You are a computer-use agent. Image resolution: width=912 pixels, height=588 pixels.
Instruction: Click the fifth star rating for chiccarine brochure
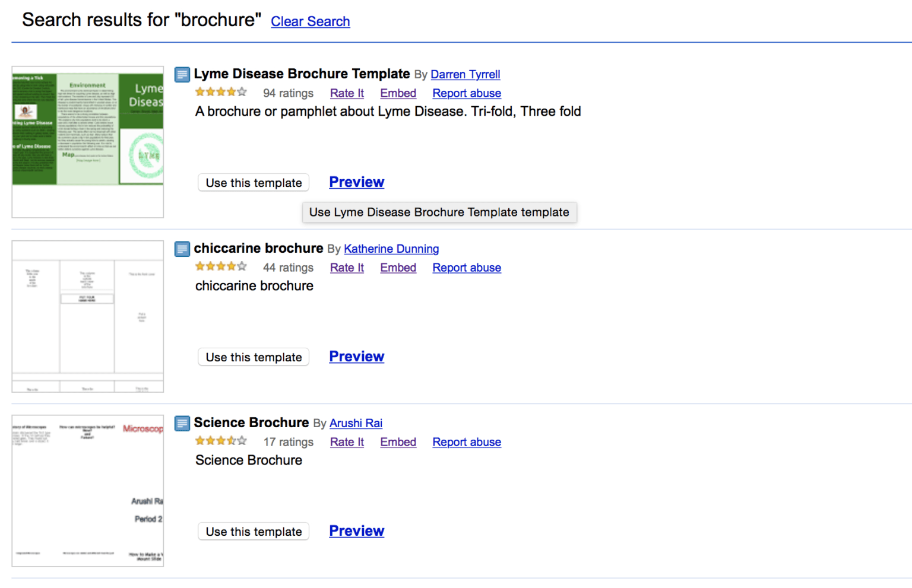point(242,266)
